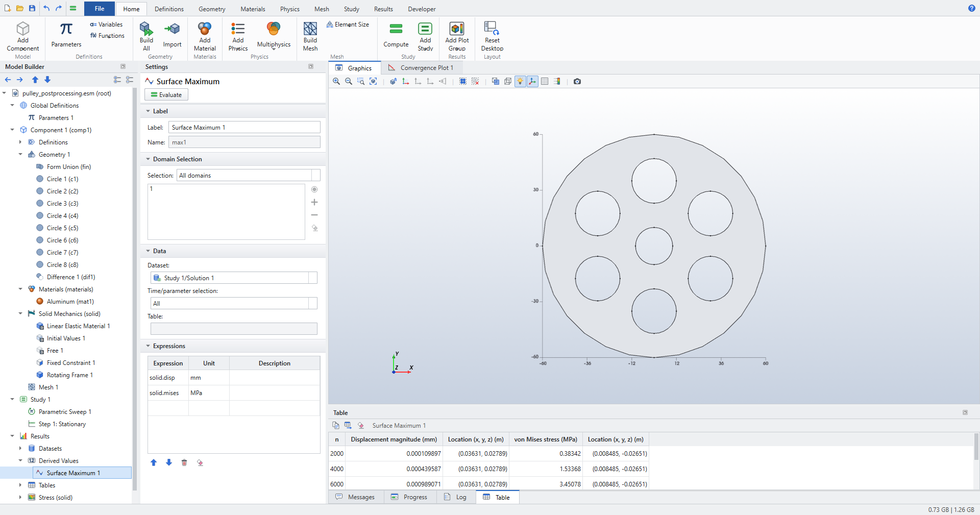Open the Dataset dropdown Study 1/Solution 1
This screenshot has height=515, width=980.
234,278
